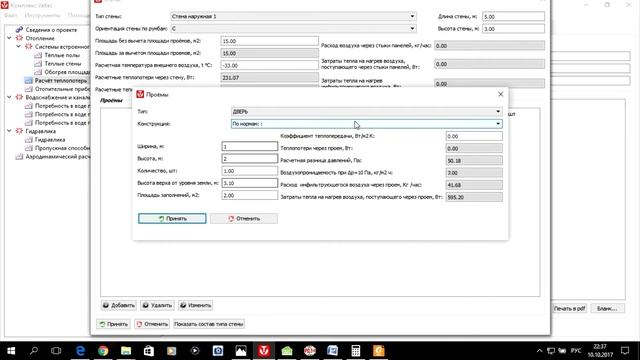Viewport: 640px width, 360px height.
Task: Confirm with Принять in the Проёмы dialog
Action: pyautogui.click(x=172, y=218)
